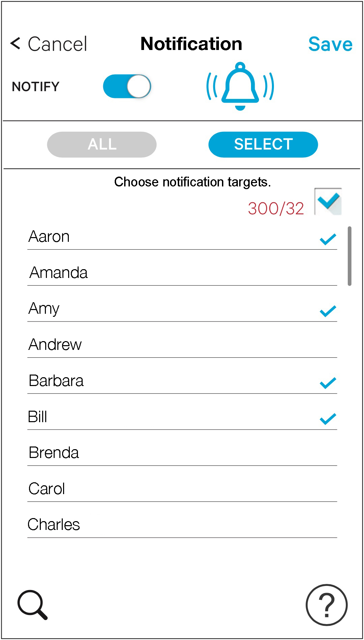364x640 pixels.
Task: Uncheck the blue checkmark for Aaron
Action: tap(328, 239)
